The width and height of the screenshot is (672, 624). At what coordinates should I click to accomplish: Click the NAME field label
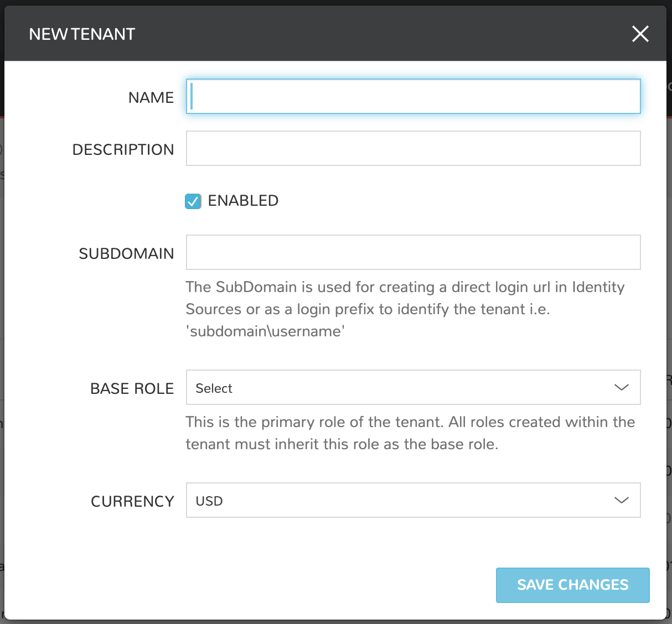pyautogui.click(x=151, y=98)
